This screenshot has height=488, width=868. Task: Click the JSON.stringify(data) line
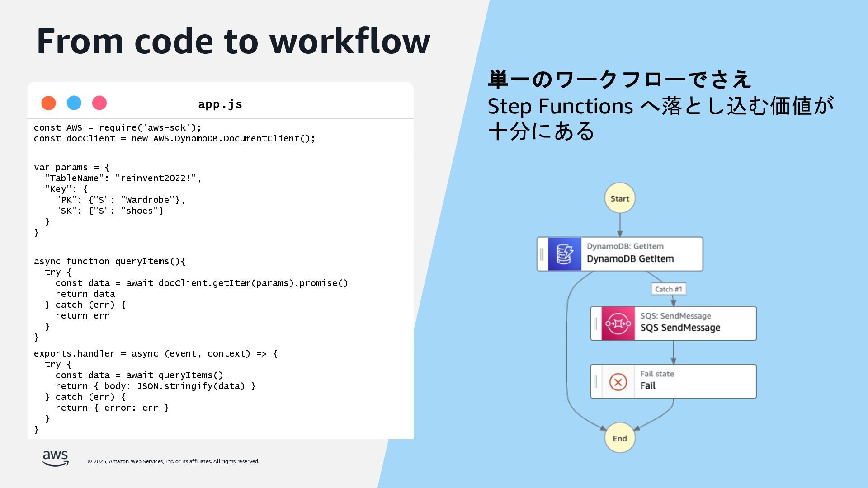pos(156,386)
